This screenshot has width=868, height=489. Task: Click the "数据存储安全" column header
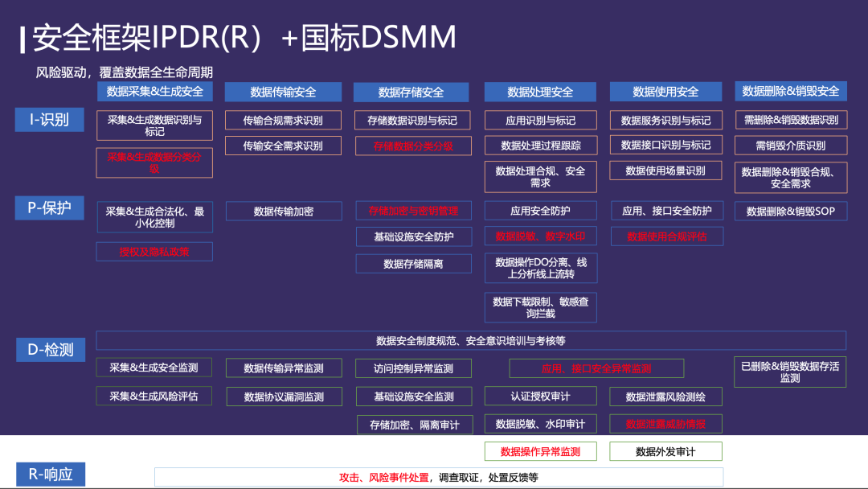(x=411, y=92)
